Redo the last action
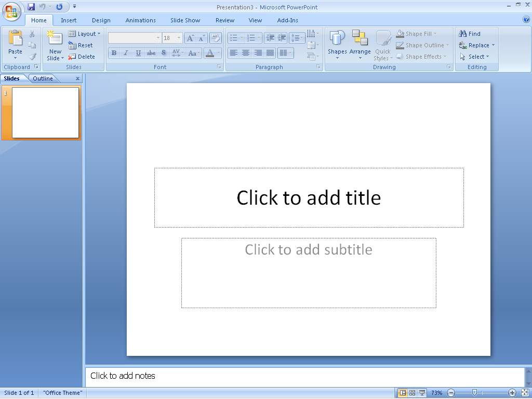Image resolution: width=532 pixels, height=399 pixels. click(59, 6)
